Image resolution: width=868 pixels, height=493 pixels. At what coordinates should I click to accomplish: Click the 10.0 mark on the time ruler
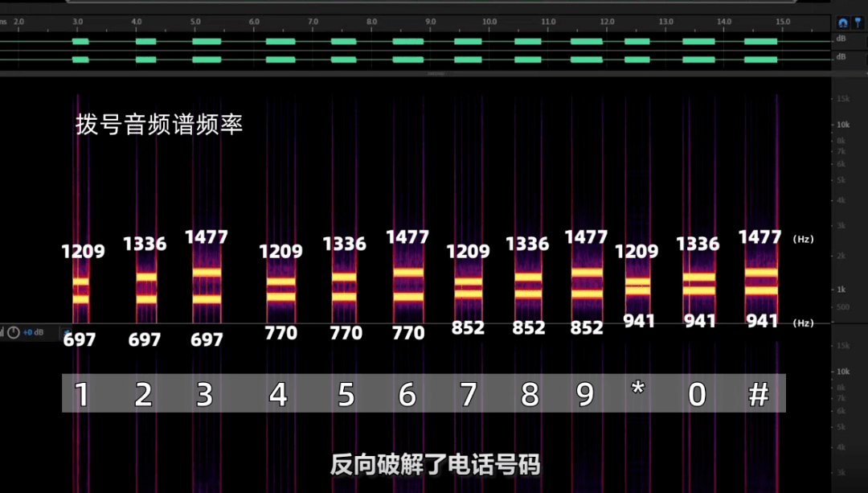coord(489,22)
